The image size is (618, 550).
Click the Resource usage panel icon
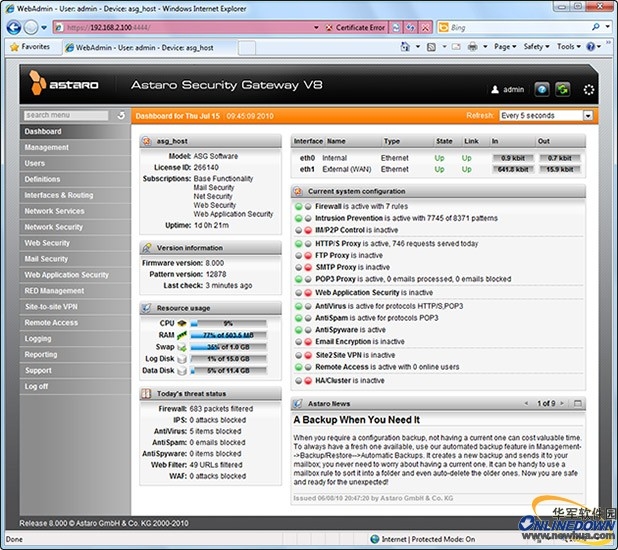click(x=146, y=308)
